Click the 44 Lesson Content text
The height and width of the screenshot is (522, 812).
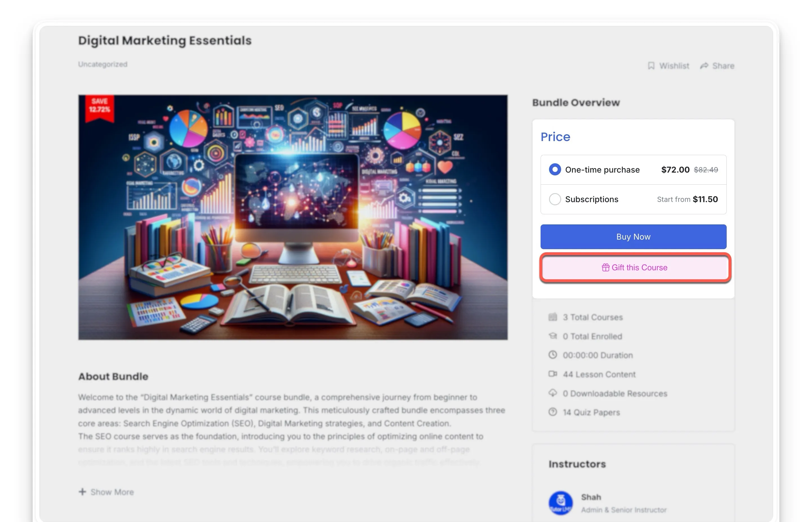pos(599,374)
